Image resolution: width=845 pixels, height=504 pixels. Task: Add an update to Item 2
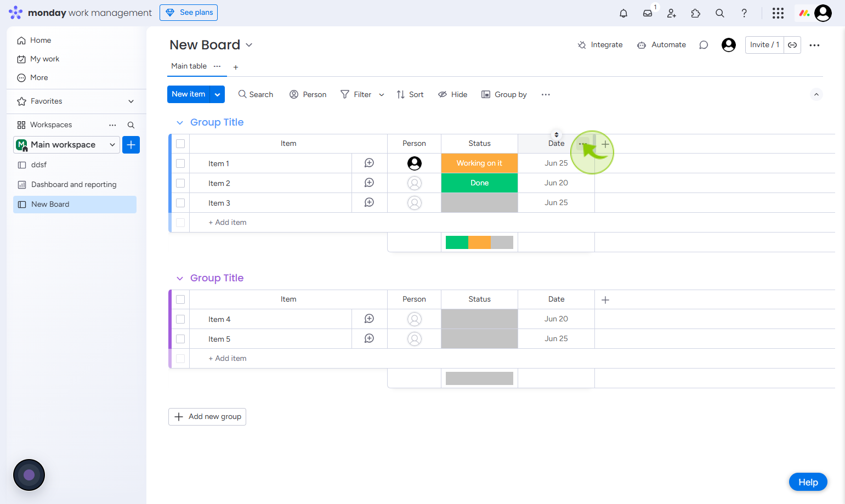[370, 183]
